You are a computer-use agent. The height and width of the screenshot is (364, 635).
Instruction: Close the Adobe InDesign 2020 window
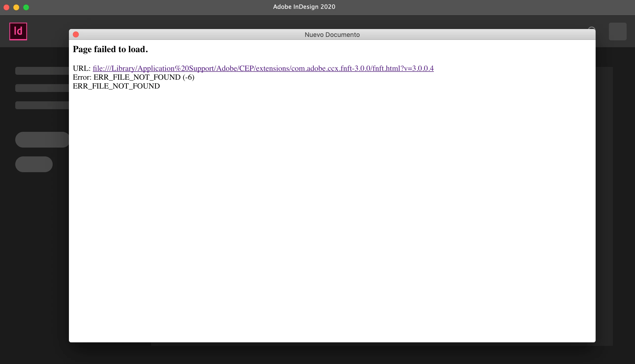point(6,7)
